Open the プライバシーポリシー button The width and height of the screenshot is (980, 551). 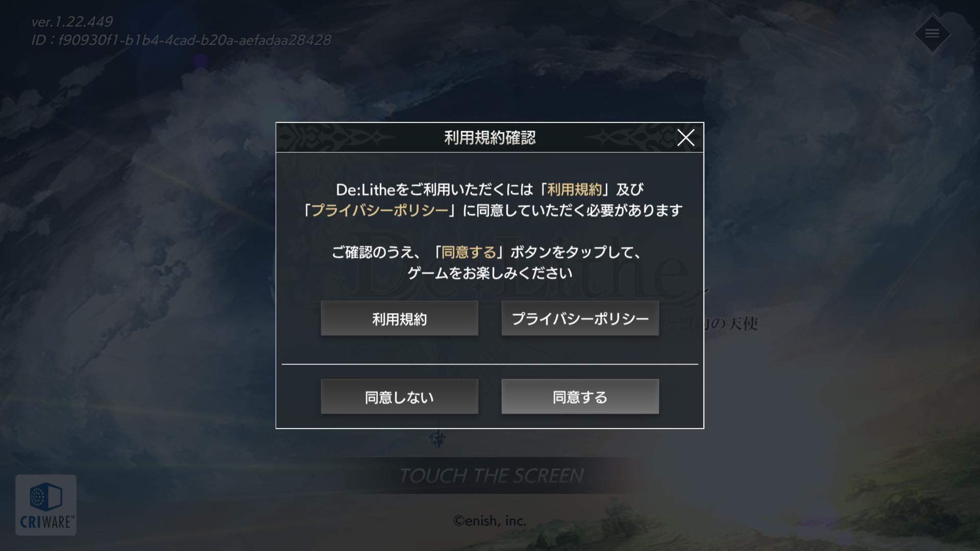(580, 319)
